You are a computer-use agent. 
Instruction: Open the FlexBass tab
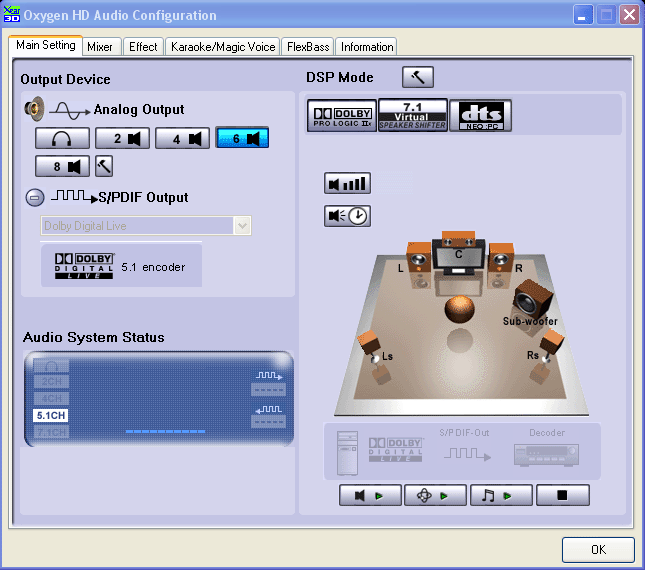[308, 47]
